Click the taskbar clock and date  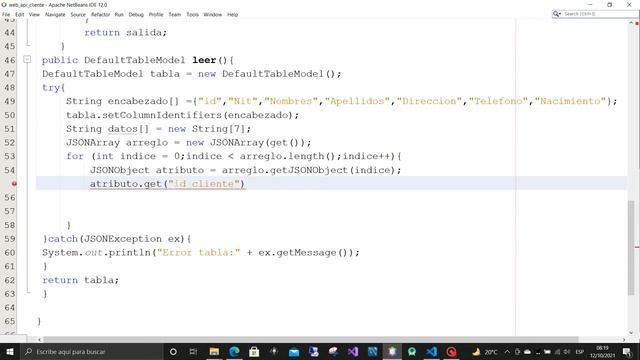pyautogui.click(x=602, y=351)
